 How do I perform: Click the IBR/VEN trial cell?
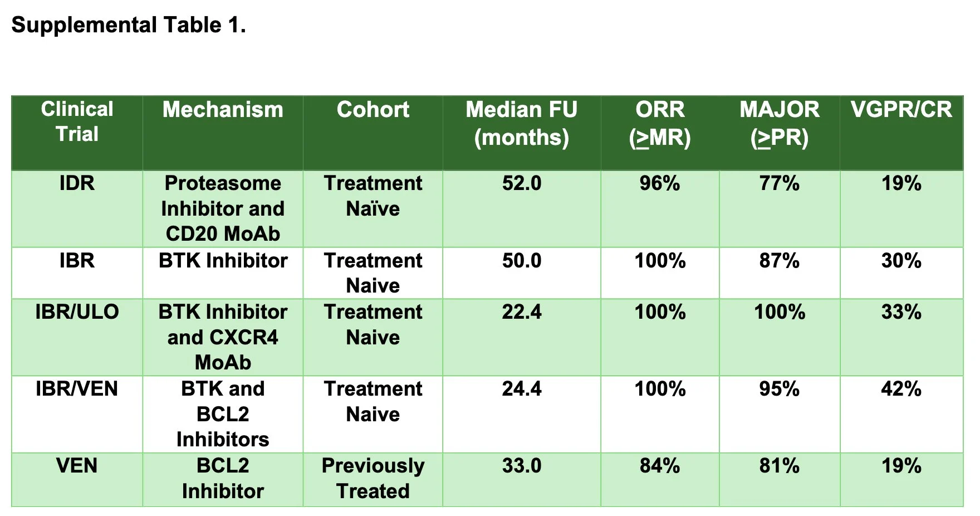pos(77,389)
